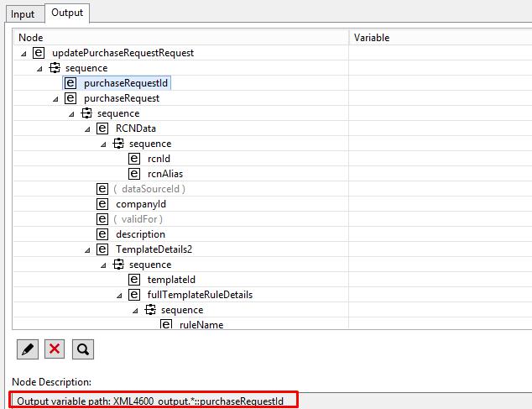Click the Node Description label
The width and height of the screenshot is (532, 409).
(x=51, y=382)
